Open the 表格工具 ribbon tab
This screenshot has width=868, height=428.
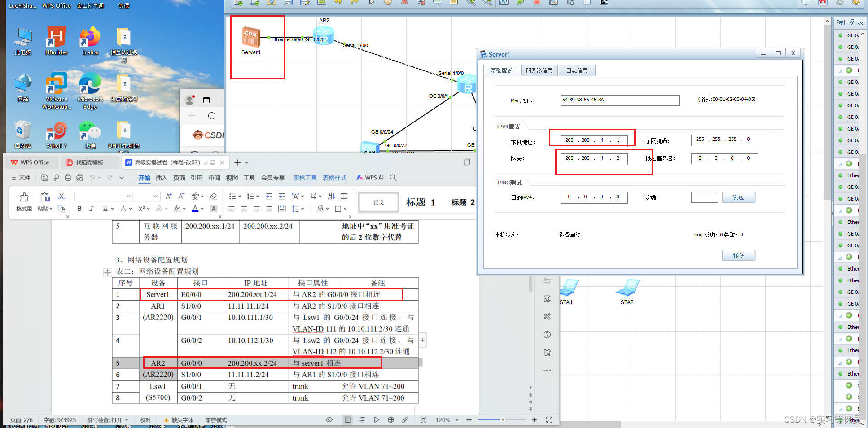pos(305,178)
